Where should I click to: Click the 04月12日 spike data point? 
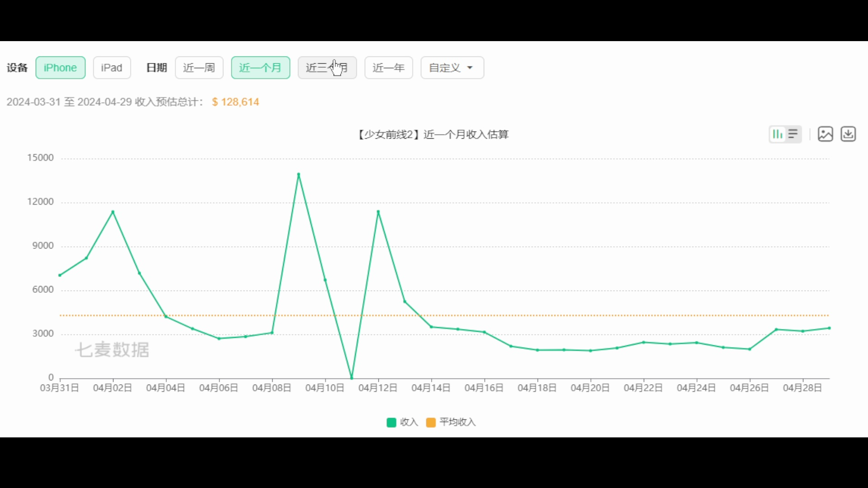coord(378,211)
